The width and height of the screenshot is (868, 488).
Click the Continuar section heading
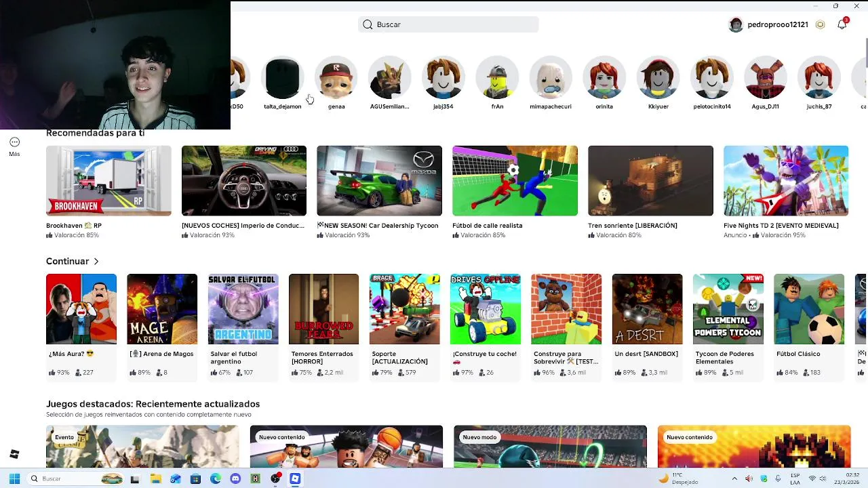[68, 261]
